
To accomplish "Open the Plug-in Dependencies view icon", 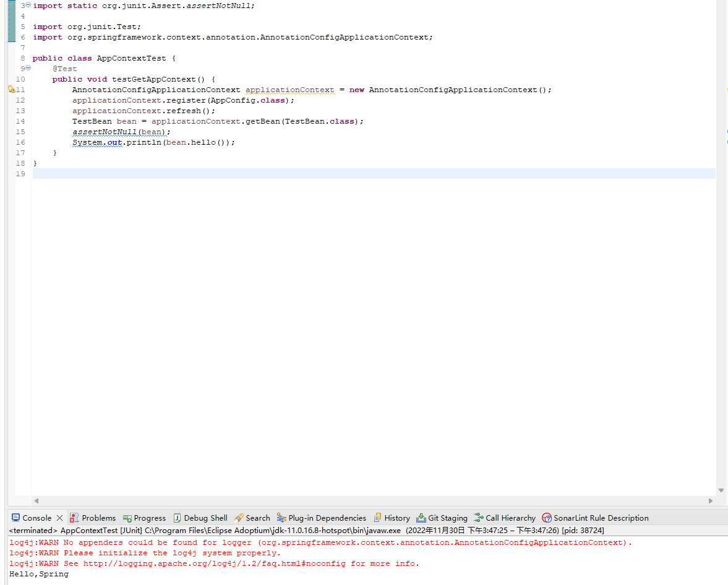I will click(x=281, y=518).
